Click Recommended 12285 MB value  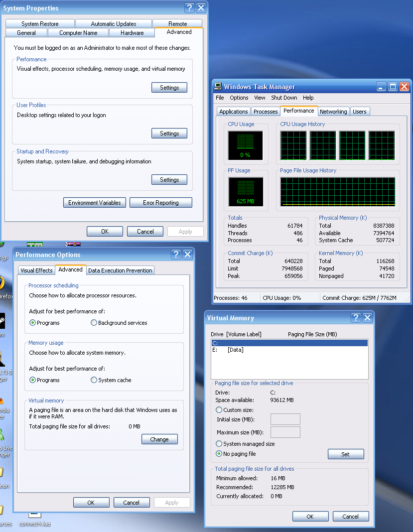282,487
